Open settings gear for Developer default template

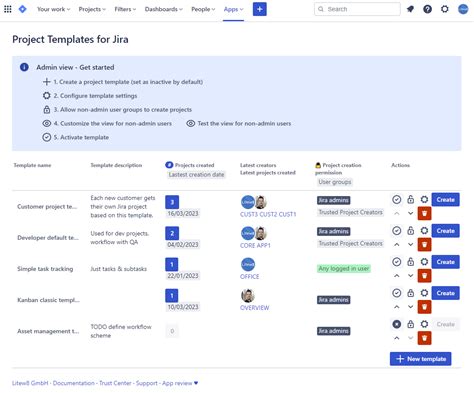click(424, 231)
